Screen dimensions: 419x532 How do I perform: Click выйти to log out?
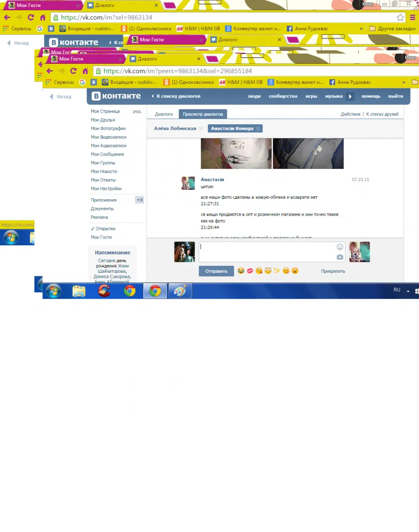pyautogui.click(x=396, y=96)
